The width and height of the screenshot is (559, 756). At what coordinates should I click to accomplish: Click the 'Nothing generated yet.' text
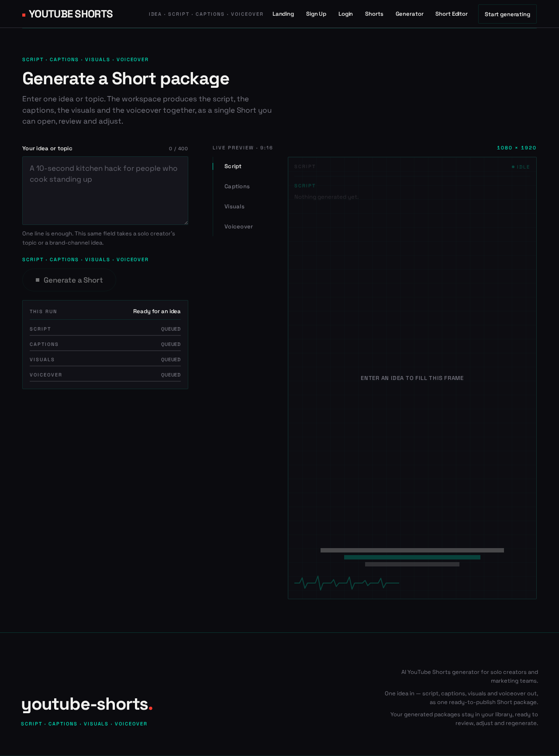(x=326, y=197)
